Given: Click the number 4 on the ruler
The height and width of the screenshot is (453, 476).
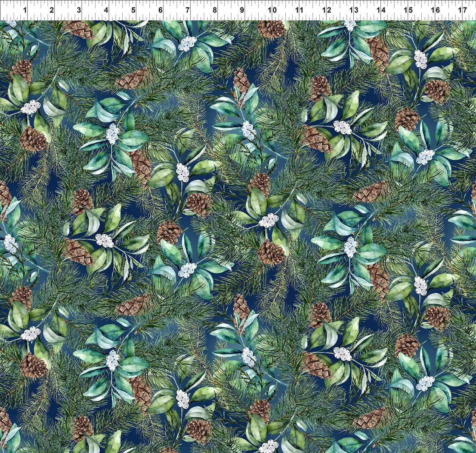Looking at the screenshot, I should (106, 10).
